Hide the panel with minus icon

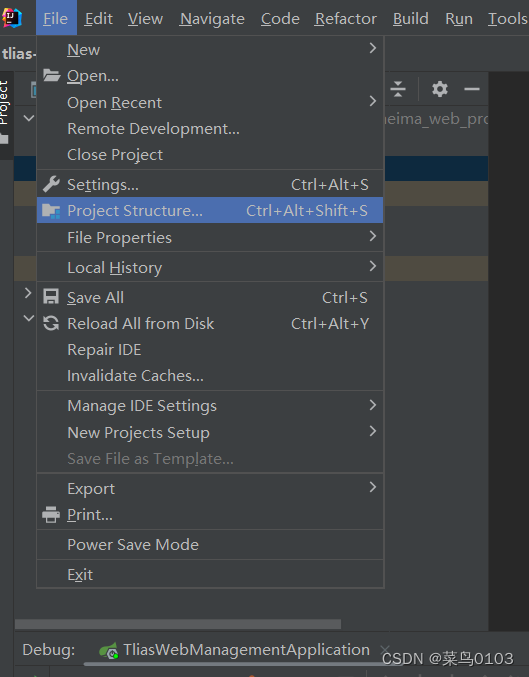472,89
